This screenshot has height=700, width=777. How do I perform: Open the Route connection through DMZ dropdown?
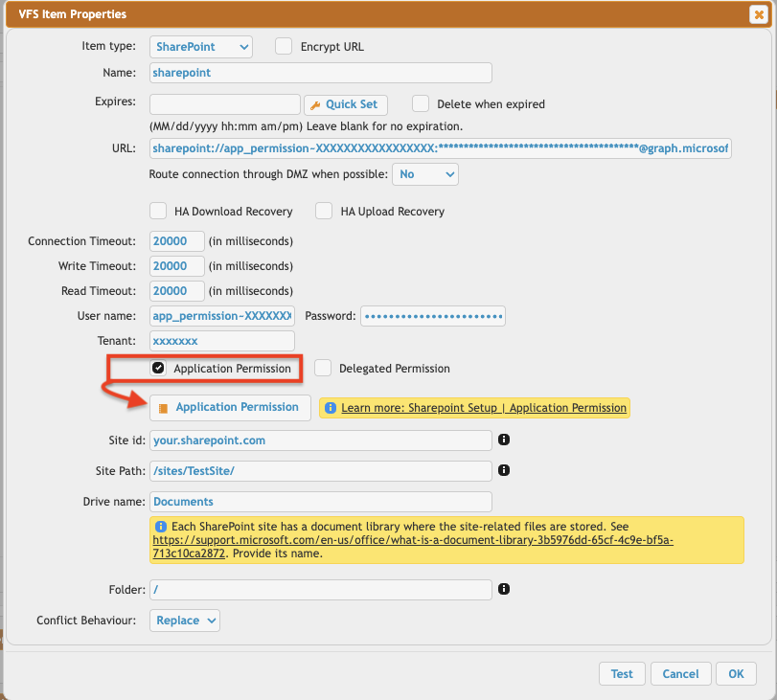click(425, 174)
